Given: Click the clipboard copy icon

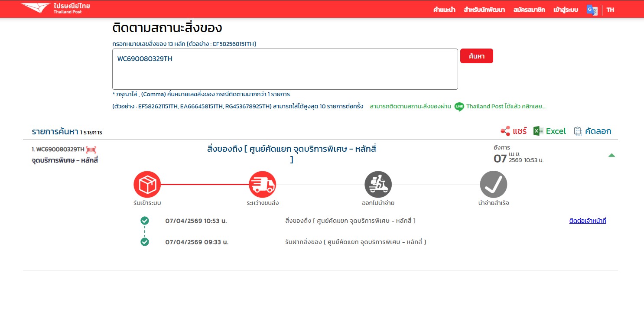Looking at the screenshot, I should click(578, 131).
